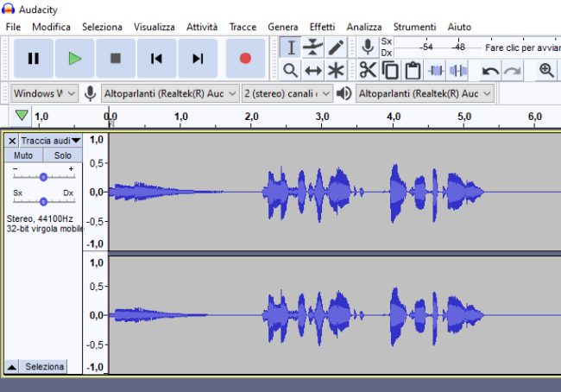Click the Cut scissors icon

tap(369, 71)
